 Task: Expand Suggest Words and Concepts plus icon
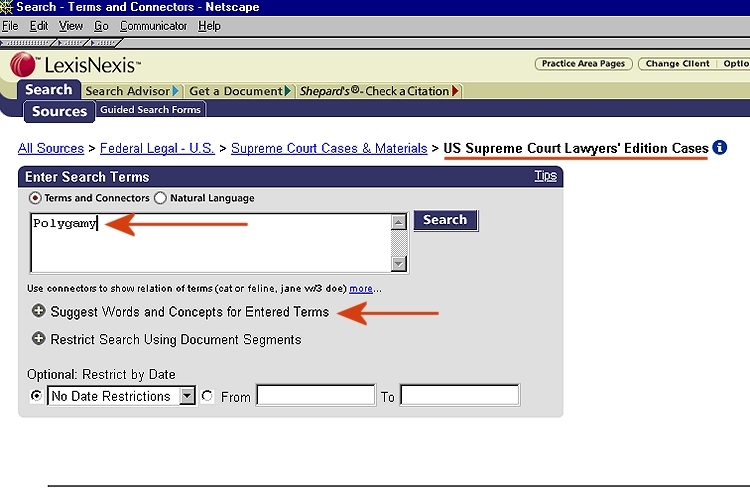pyautogui.click(x=38, y=311)
